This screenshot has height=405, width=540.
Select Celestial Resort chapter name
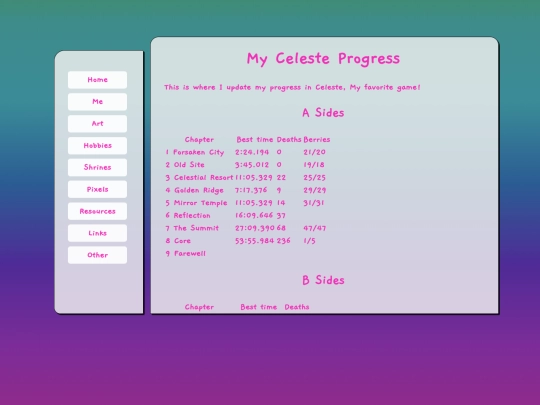point(203,177)
